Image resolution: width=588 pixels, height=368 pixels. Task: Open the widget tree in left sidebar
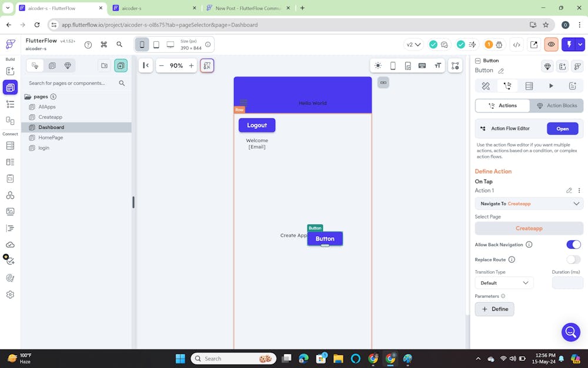click(10, 104)
